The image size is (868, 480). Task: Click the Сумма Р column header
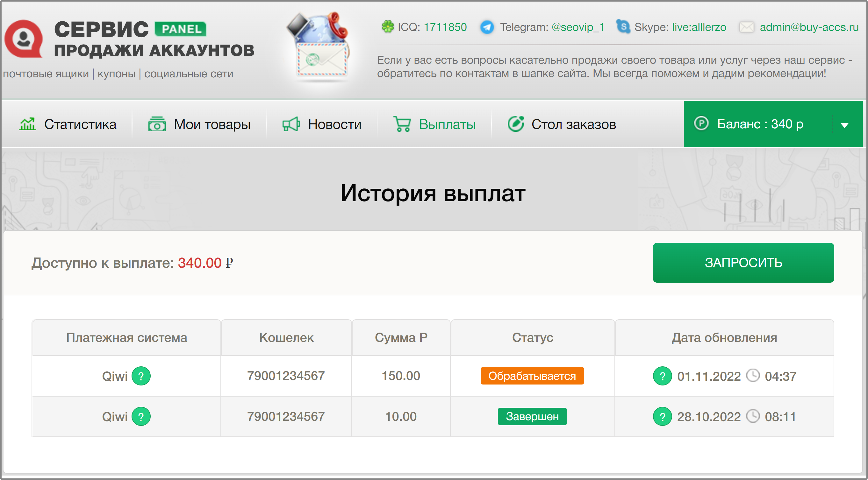[401, 338]
